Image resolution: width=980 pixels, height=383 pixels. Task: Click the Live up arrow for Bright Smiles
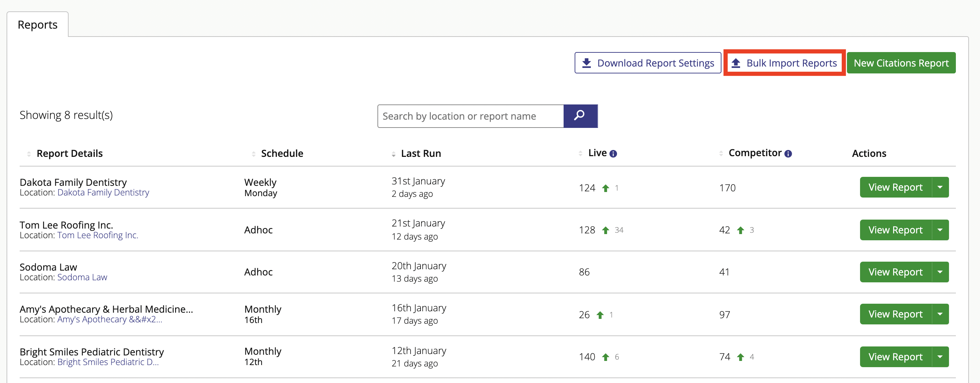[x=605, y=357]
